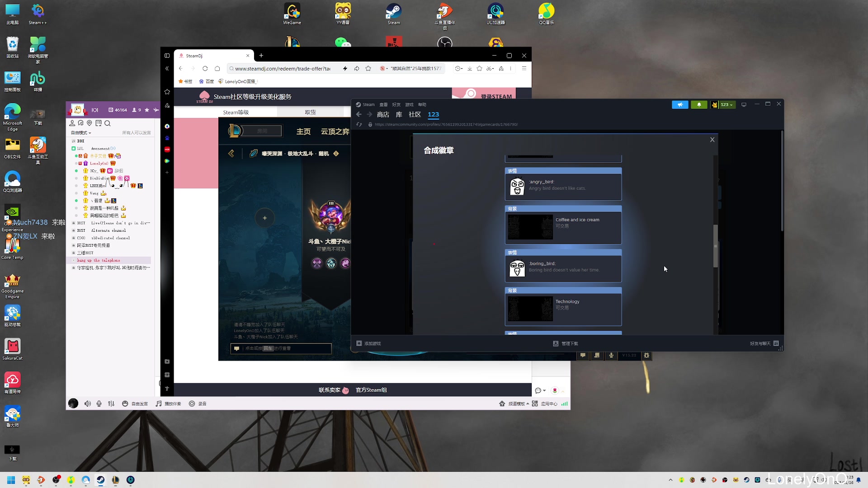Click the League lobby chat input
The width and height of the screenshot is (868, 488).
click(281, 348)
